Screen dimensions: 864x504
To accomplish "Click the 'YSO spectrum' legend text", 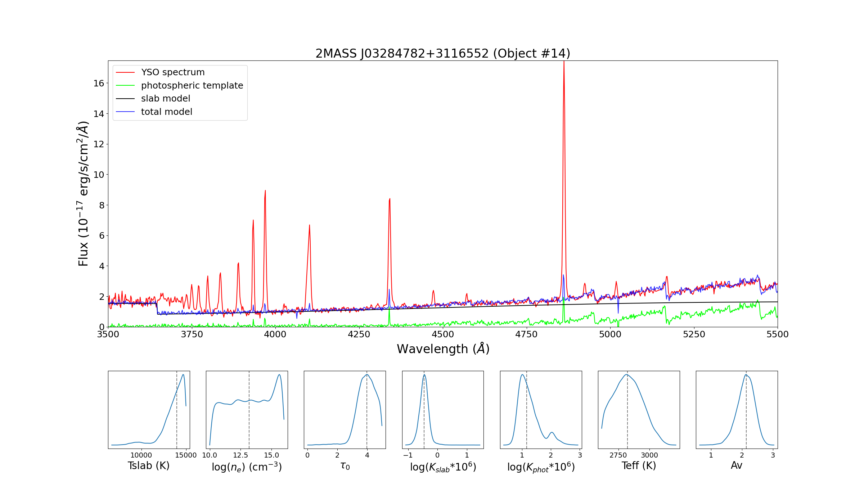I will [173, 72].
